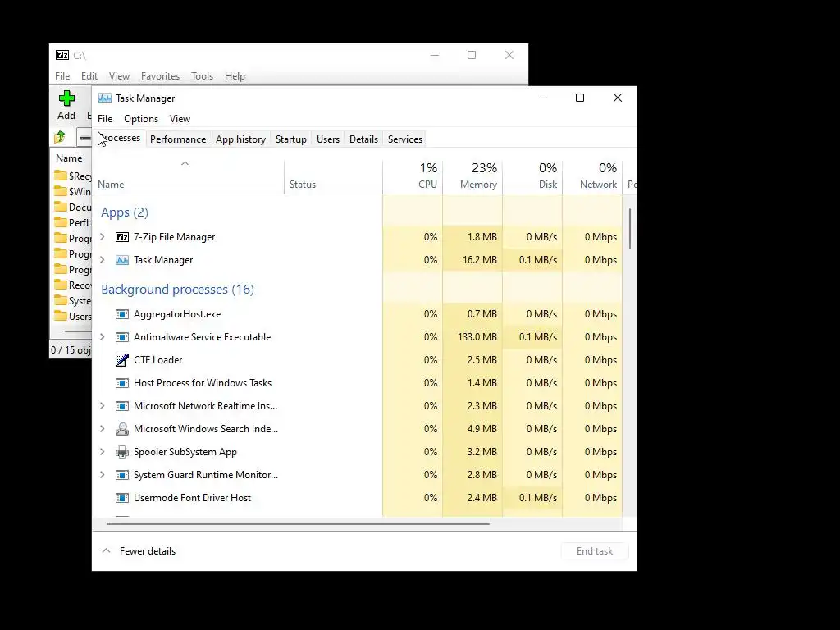Select the $Recycle folder icon in 7-Zip
This screenshot has width=840, height=630.
(x=61, y=176)
